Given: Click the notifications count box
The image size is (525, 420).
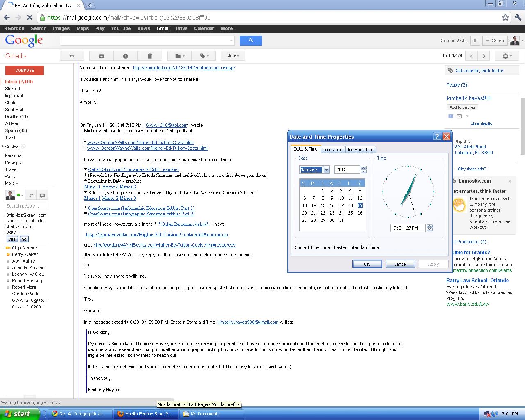Looking at the screenshot, I should (475, 41).
